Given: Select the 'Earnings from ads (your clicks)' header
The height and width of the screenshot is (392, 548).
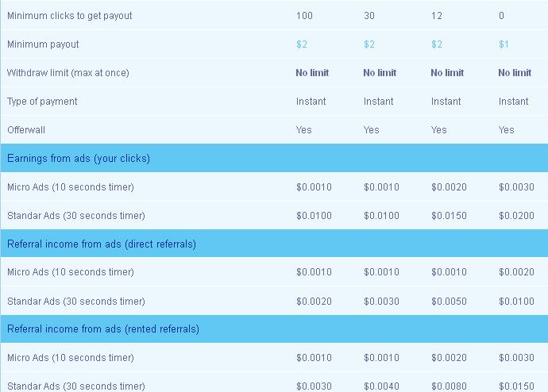Looking at the screenshot, I should [274, 158].
